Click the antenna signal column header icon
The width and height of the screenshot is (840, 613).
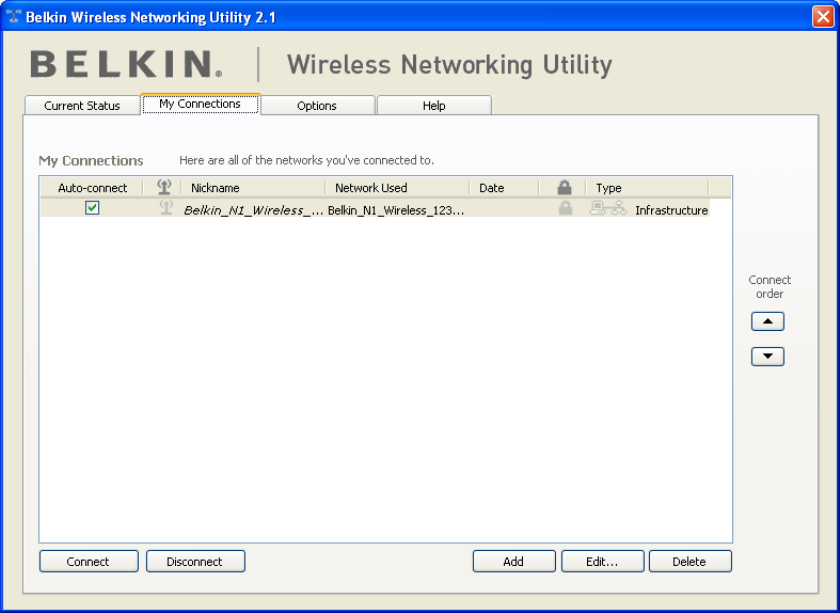pos(164,187)
